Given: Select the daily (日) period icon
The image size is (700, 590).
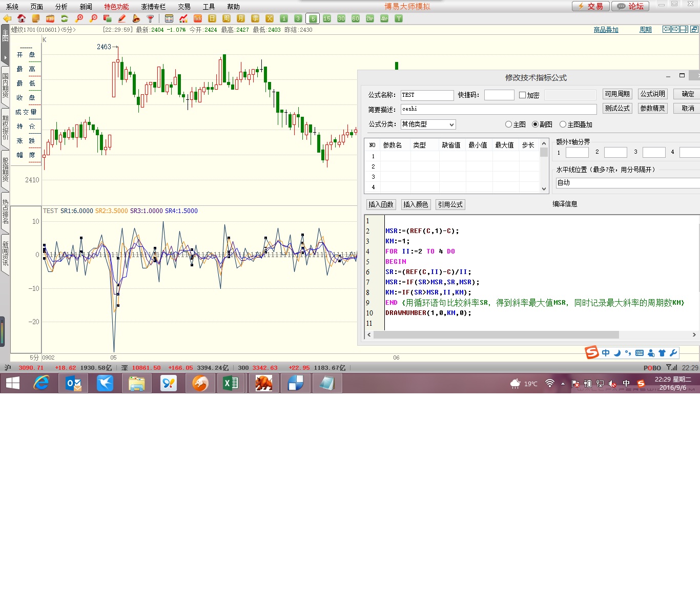Looking at the screenshot, I should coord(212,18).
